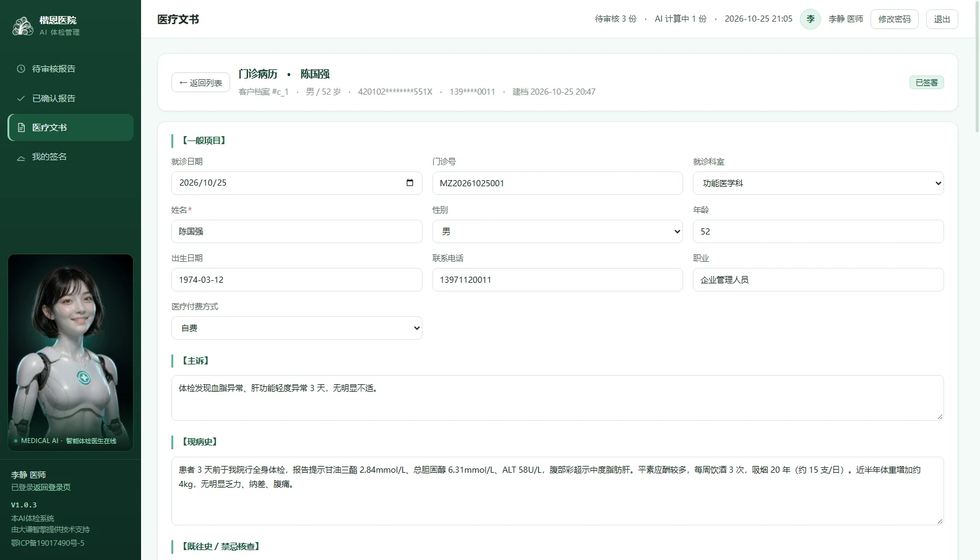Click the 就诊日期 date field

tap(297, 183)
